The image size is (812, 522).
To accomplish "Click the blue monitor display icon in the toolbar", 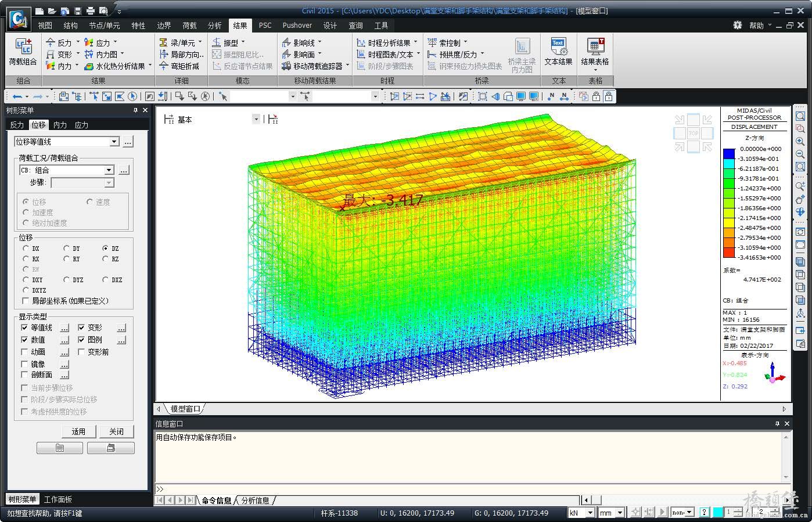I will 521,96.
